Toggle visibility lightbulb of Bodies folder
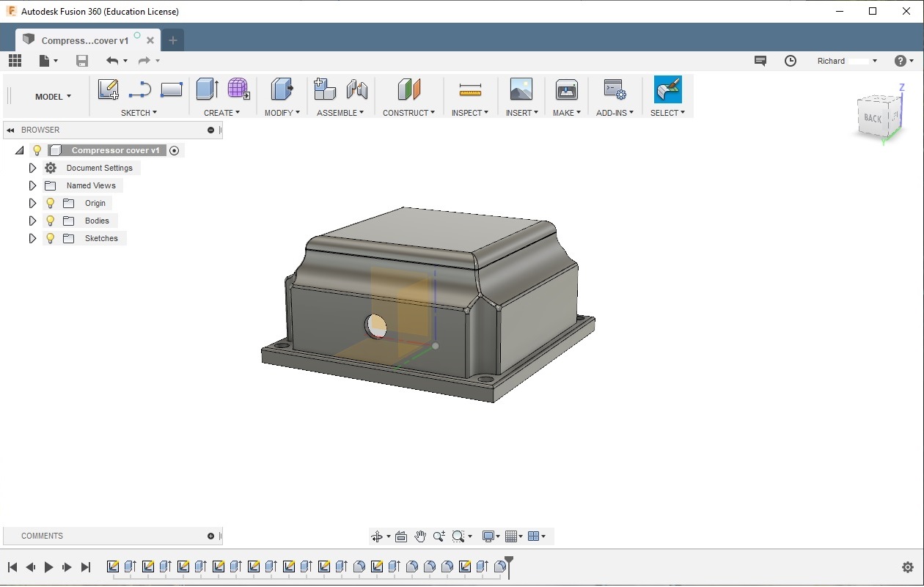The height and width of the screenshot is (587, 924). (51, 221)
